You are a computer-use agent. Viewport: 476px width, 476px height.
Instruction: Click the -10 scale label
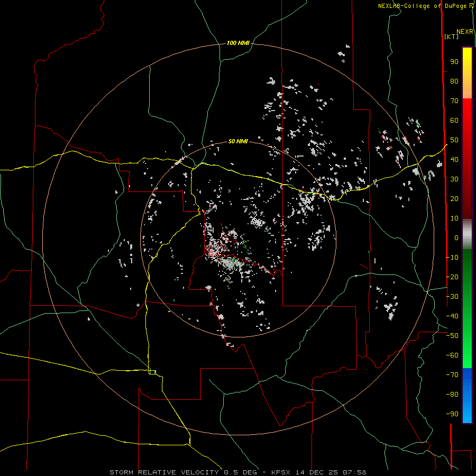[452, 258]
